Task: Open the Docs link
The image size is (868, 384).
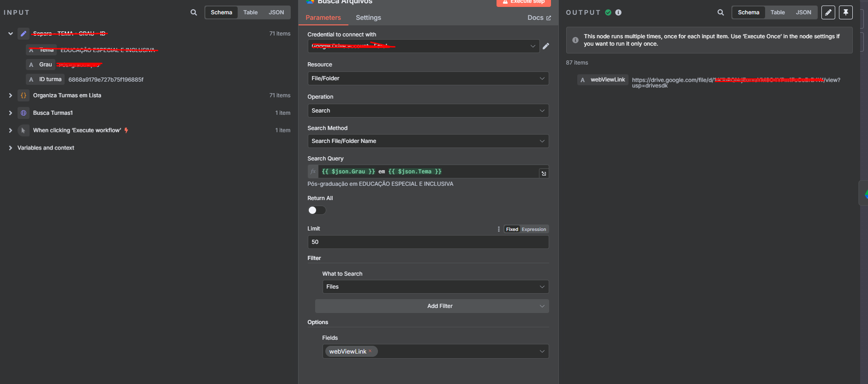Action: (539, 18)
